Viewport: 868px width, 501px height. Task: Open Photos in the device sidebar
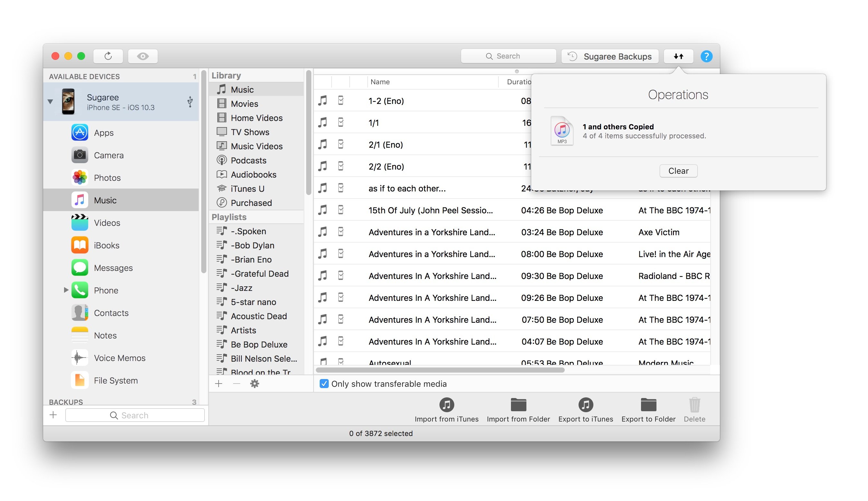tap(121, 178)
